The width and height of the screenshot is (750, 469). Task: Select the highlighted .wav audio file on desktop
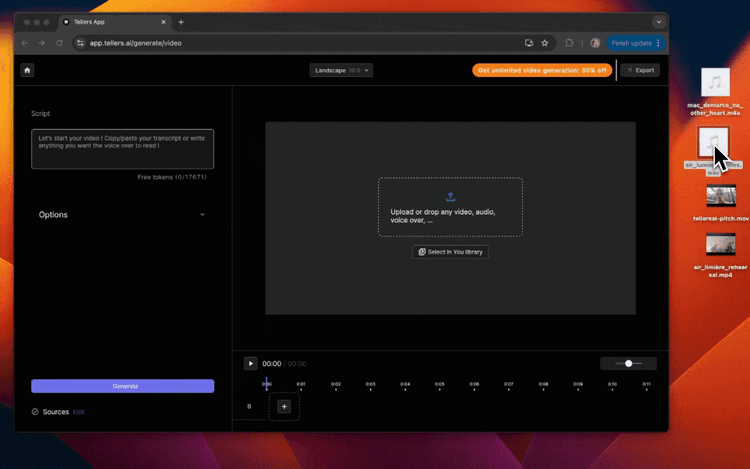(x=713, y=151)
